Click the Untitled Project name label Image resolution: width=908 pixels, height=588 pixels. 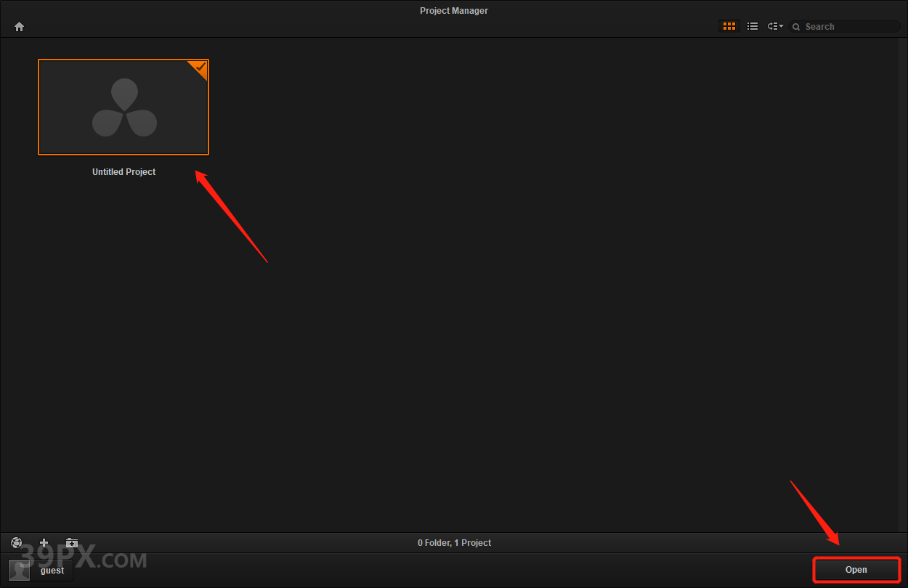pyautogui.click(x=123, y=172)
